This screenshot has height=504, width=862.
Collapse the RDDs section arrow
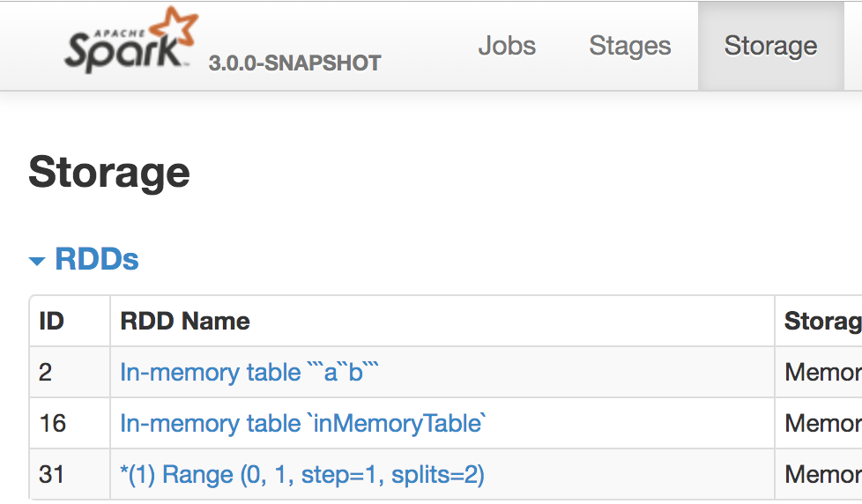point(37,261)
